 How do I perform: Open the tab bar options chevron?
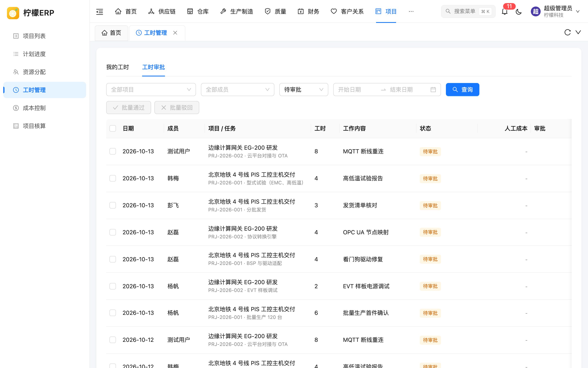[x=578, y=32]
